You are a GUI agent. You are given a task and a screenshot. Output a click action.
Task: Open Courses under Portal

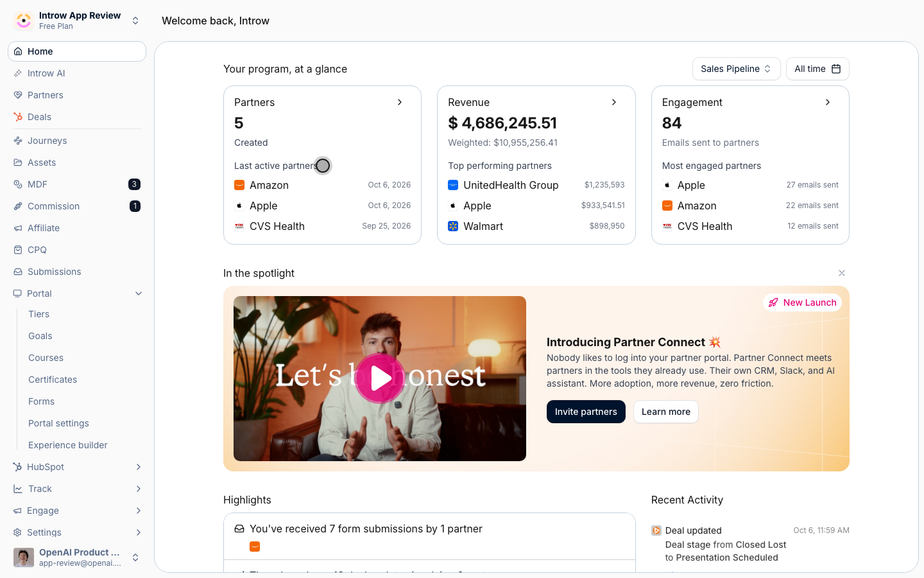pos(46,358)
